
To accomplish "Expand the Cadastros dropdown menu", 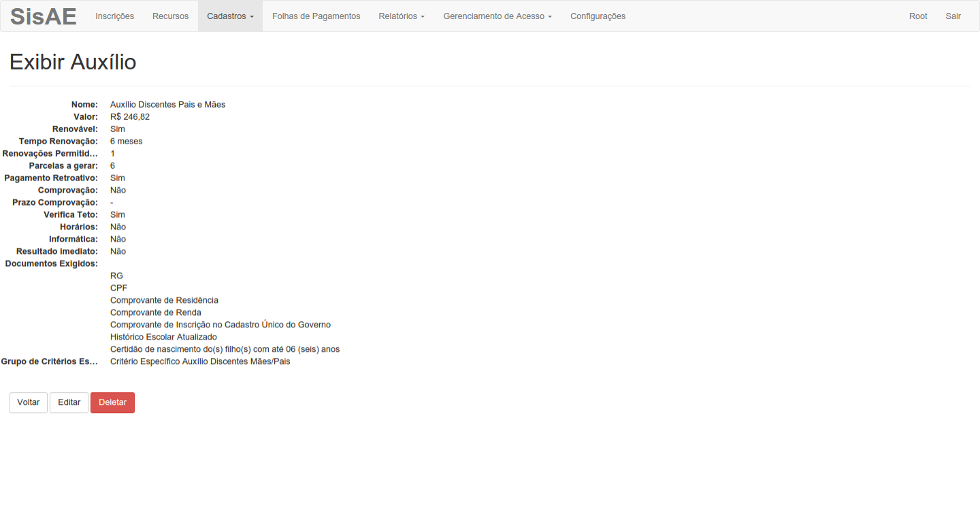I will pos(230,16).
